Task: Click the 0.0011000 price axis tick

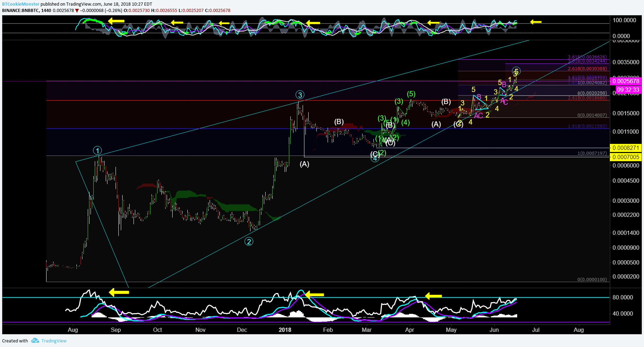Action: point(626,132)
